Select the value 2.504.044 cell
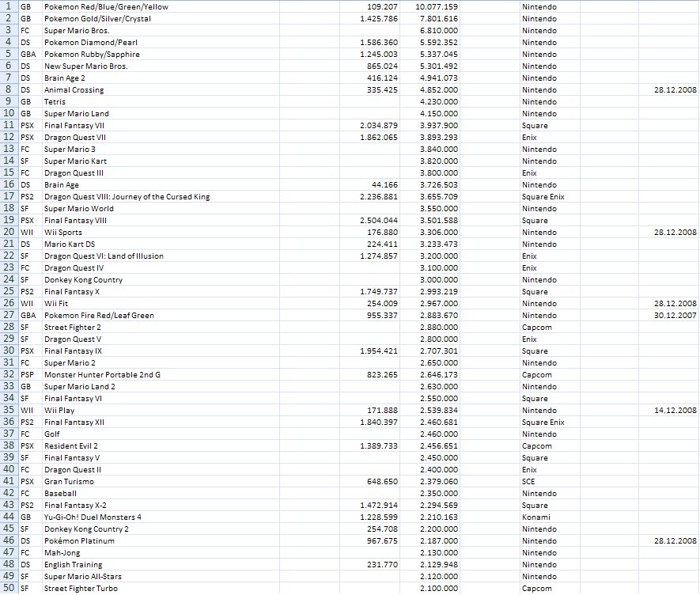The width and height of the screenshot is (700, 595). [x=378, y=221]
